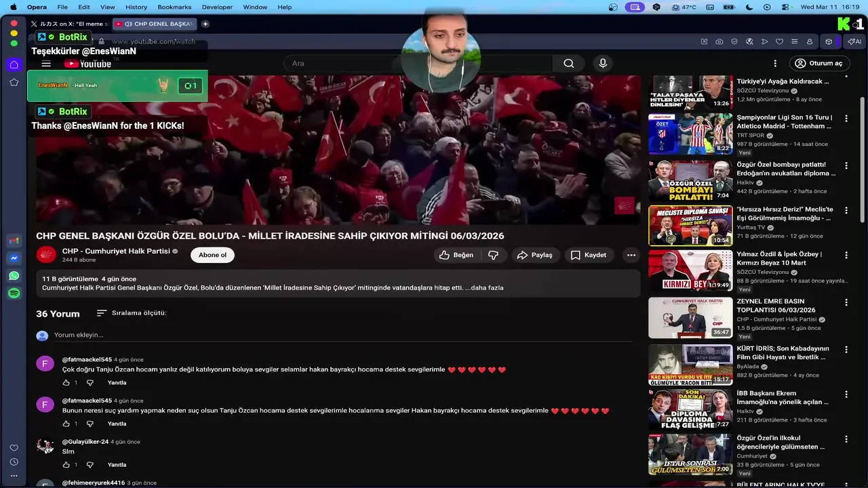Open 'ZEYNEL EMRE BASIN TOPLANTISI 06/03/2026' video title
Image resolution: width=868 pixels, height=488 pixels.
pos(776,306)
